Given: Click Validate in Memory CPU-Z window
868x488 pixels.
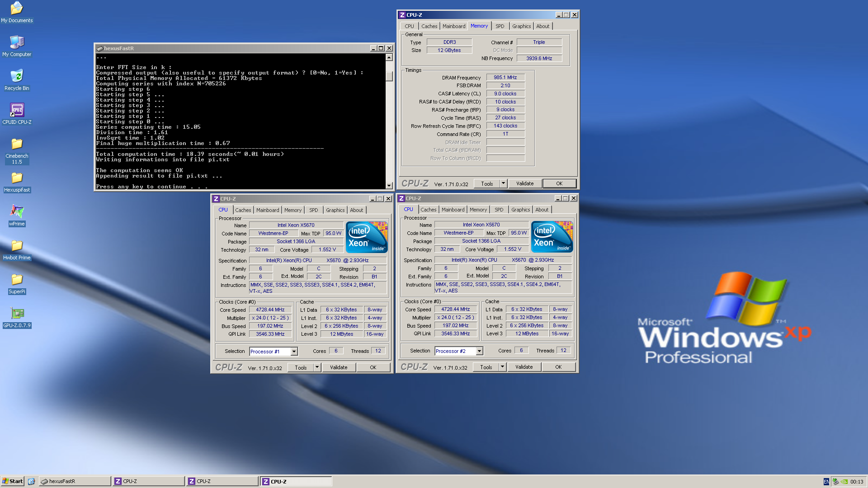Looking at the screenshot, I should 525,183.
